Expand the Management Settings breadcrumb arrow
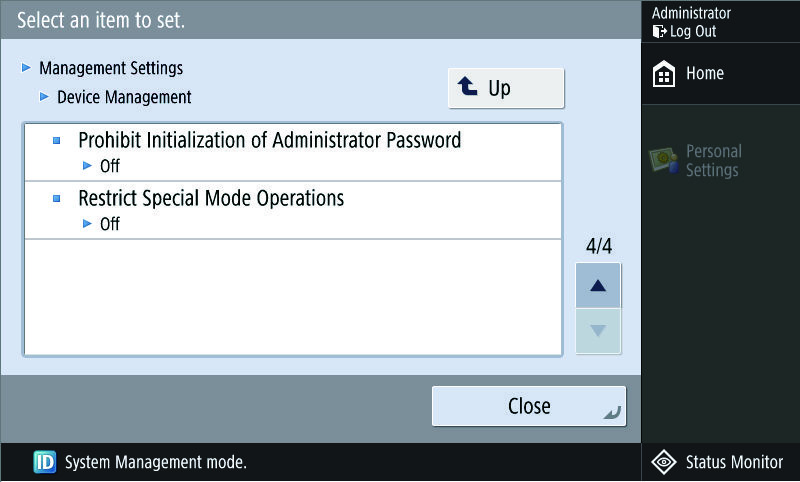 pos(26,68)
